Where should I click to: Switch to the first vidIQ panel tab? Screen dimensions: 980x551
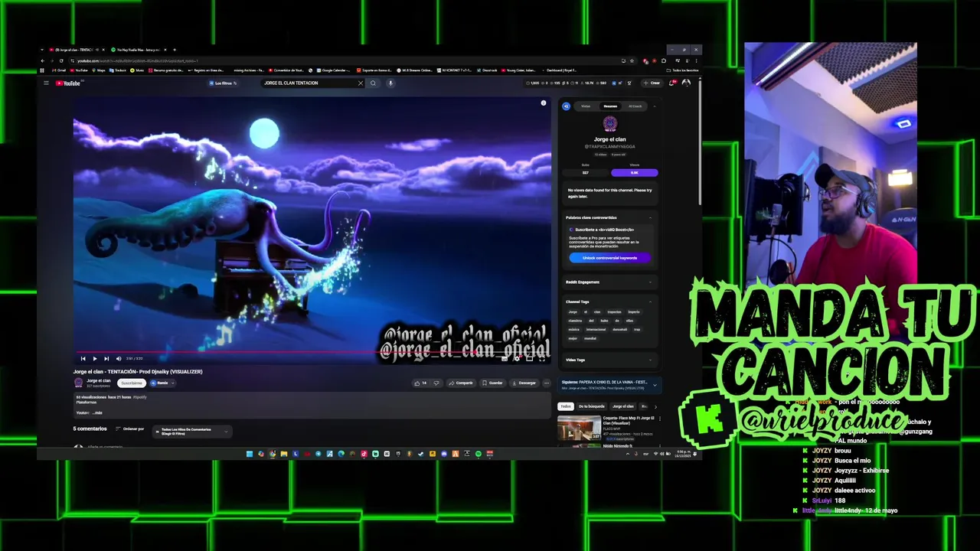pyautogui.click(x=586, y=106)
